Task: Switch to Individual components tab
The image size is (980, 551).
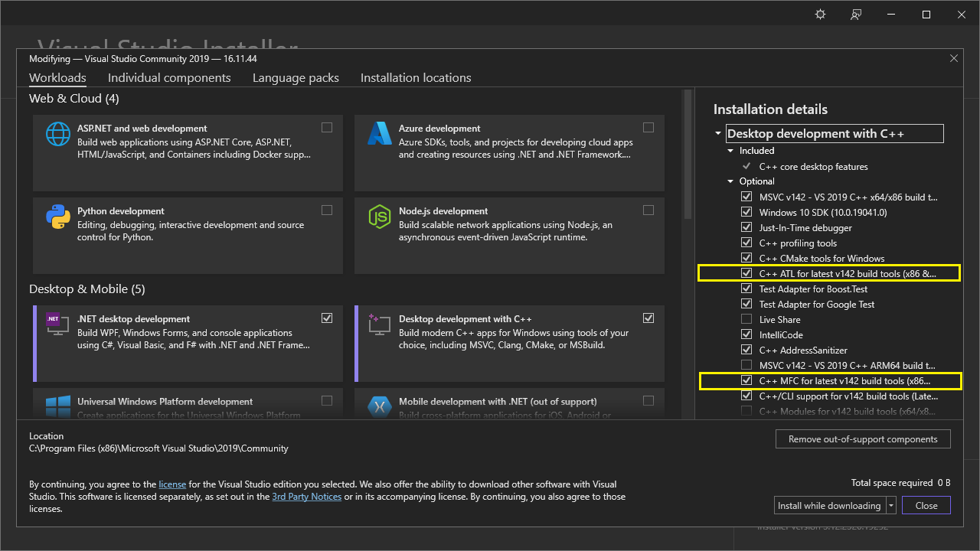Action: click(x=169, y=77)
